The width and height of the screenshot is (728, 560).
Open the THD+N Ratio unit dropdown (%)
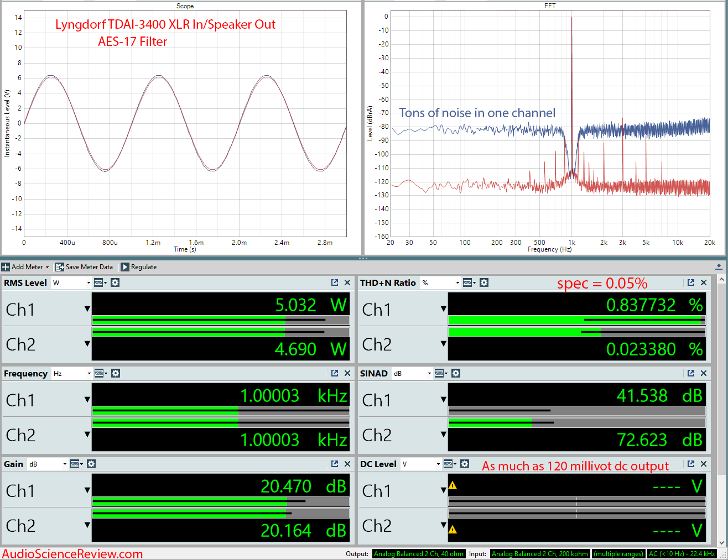tap(440, 282)
